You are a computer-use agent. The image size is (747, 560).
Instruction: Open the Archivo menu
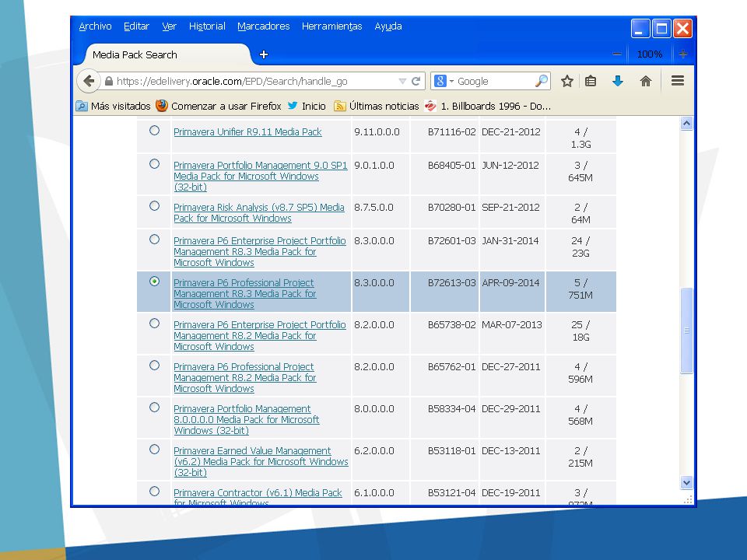(x=95, y=26)
